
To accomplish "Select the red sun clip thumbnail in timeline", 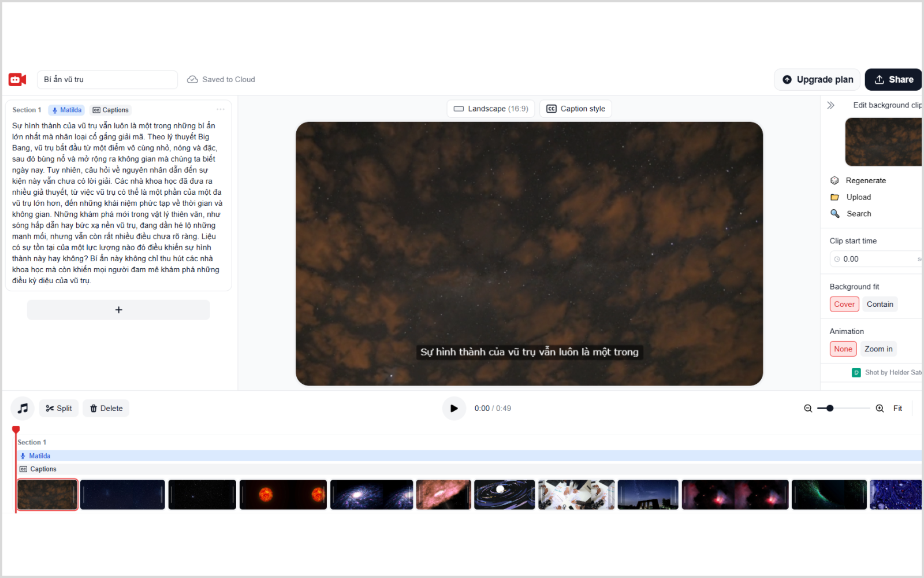I will (283, 495).
